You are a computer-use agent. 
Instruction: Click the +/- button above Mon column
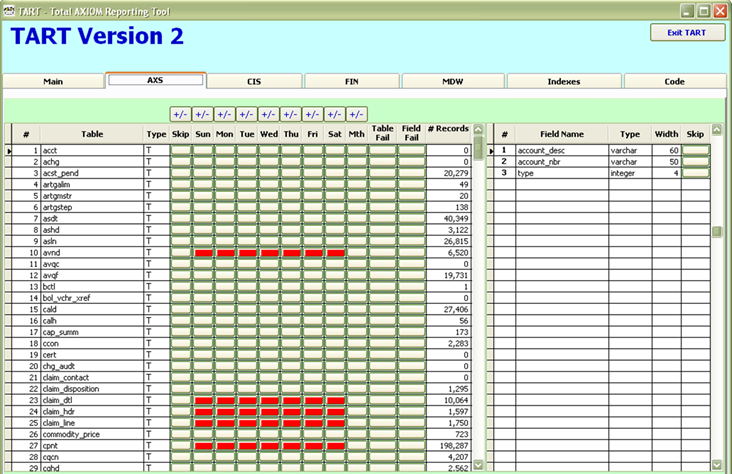[224, 114]
